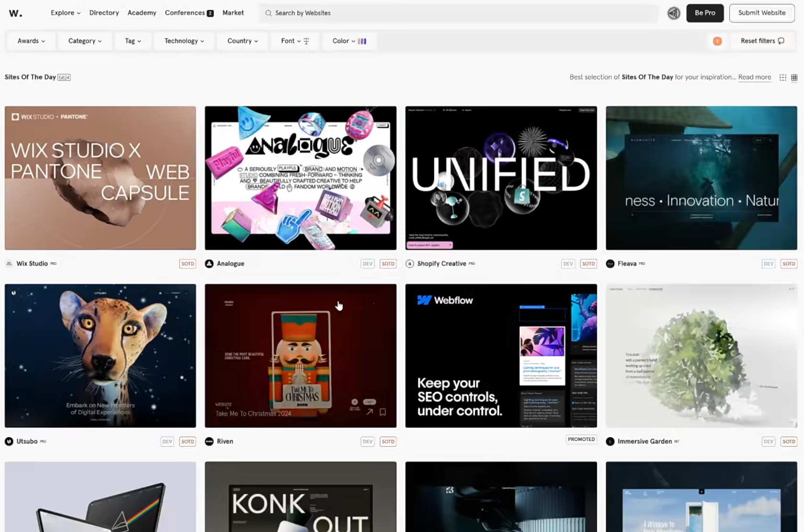Open the Market page

pyautogui.click(x=233, y=13)
